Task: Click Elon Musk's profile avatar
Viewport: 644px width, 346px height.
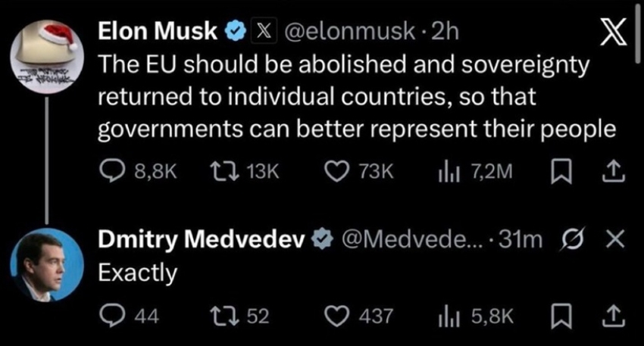Action: point(48,47)
